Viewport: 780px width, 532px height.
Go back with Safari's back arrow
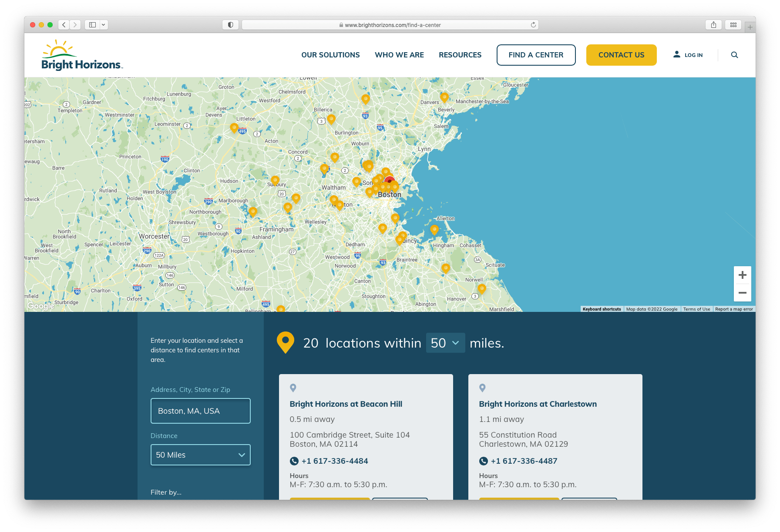pos(64,25)
